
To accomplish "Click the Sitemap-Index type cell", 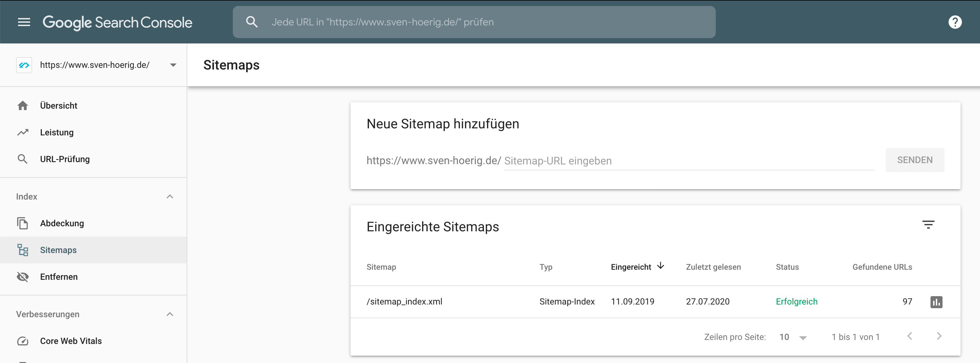I will pos(567,301).
